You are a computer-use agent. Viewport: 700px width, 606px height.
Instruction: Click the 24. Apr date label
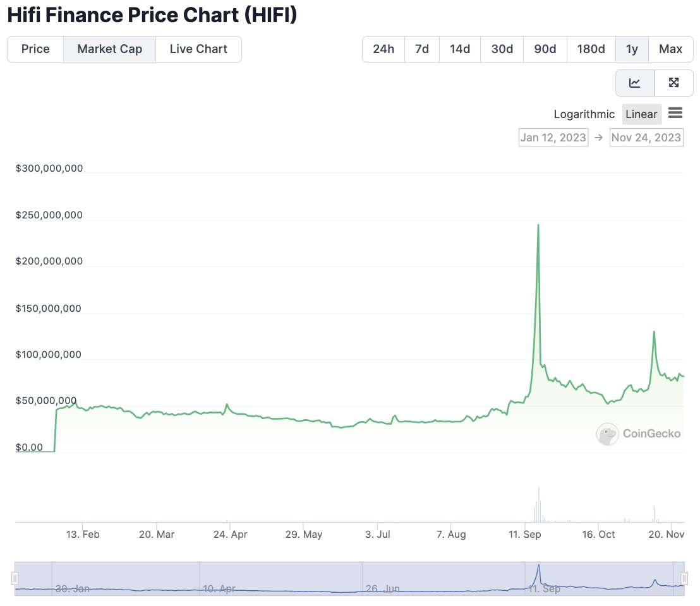231,534
